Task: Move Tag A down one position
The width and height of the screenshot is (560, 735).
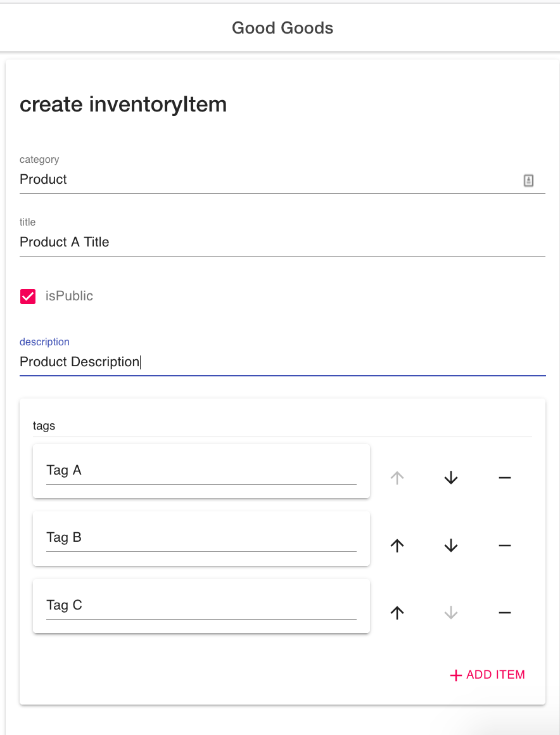Action: 450,478
